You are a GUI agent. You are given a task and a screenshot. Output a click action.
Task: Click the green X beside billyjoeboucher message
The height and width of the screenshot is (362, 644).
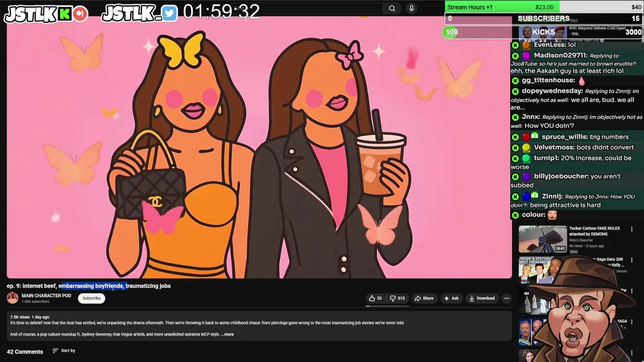(515, 177)
